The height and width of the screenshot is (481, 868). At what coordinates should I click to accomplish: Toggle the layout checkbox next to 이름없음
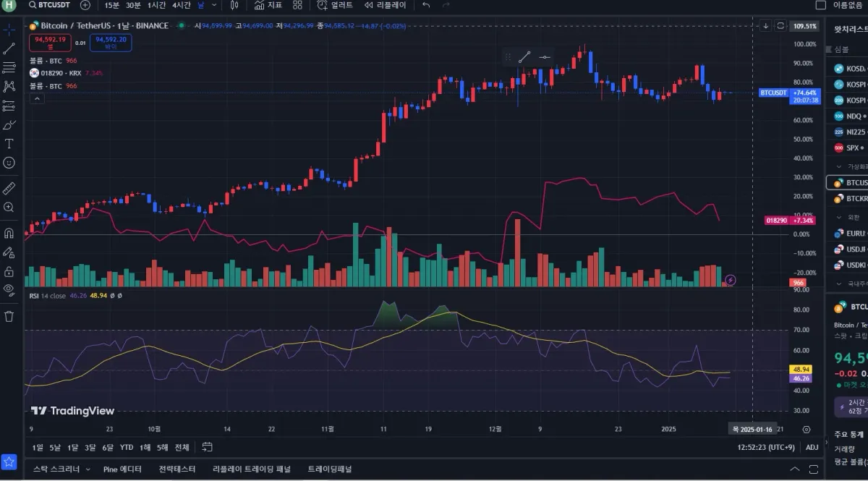(820, 5)
